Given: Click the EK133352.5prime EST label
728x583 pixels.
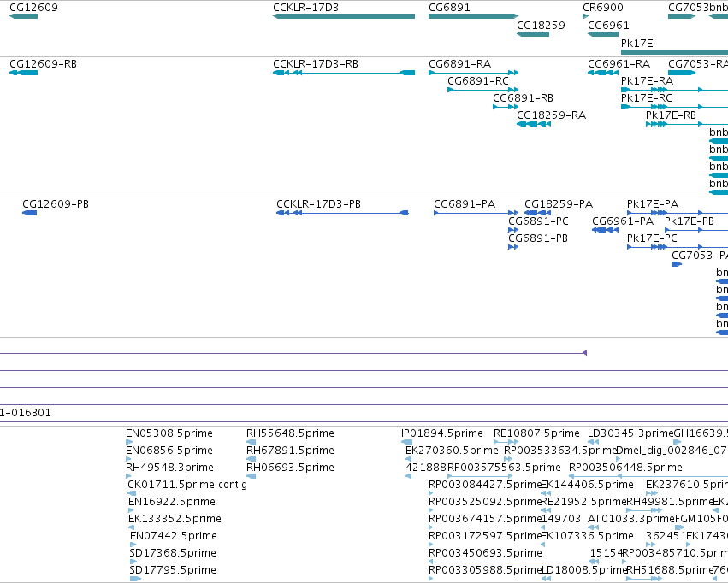Looking at the screenshot, I should point(175,519).
